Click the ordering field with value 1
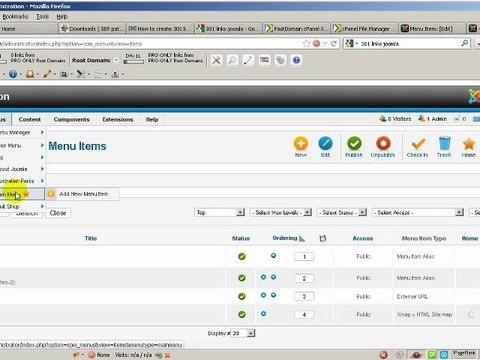The height and width of the screenshot is (360, 480). pyautogui.click(x=304, y=257)
